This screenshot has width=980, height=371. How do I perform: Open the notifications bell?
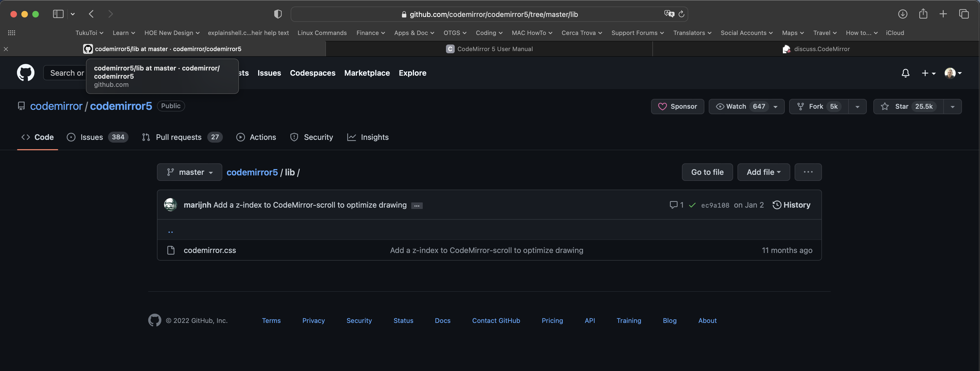[x=905, y=73]
